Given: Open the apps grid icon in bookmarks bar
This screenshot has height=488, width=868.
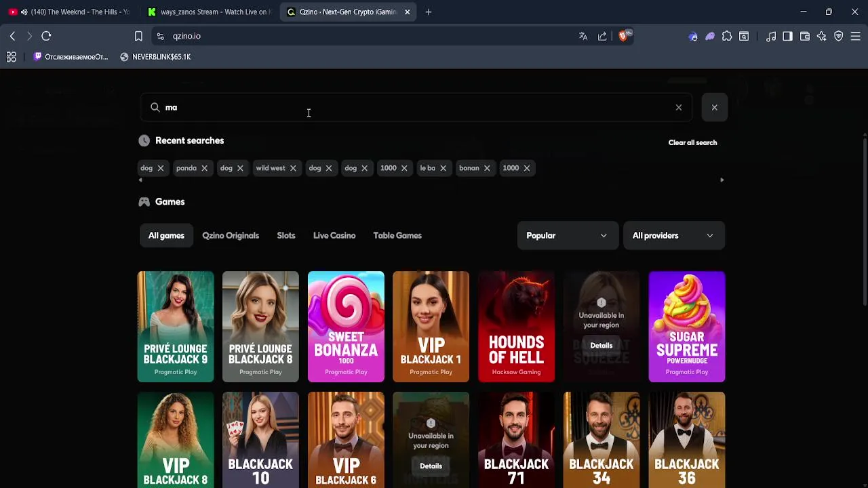Looking at the screenshot, I should [x=11, y=57].
